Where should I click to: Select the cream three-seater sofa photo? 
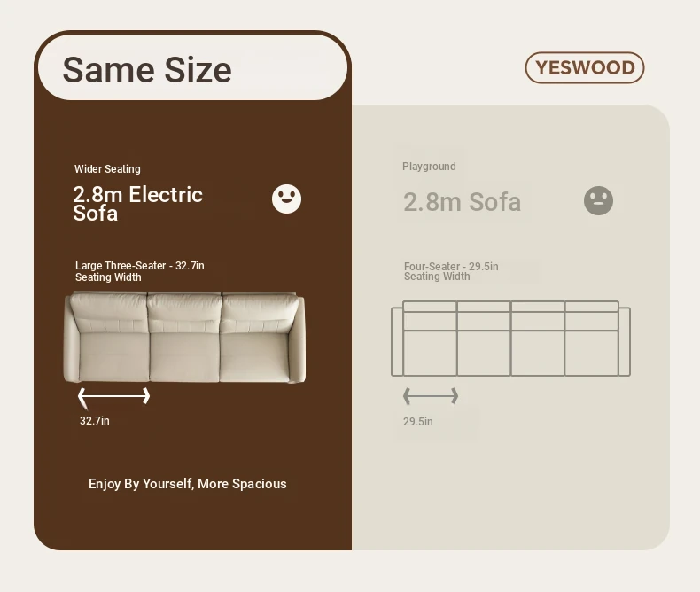point(184,338)
